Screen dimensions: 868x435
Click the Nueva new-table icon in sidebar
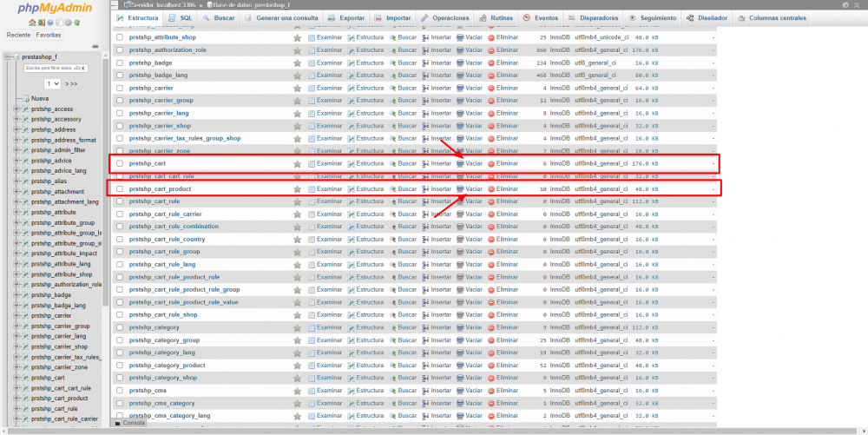click(25, 98)
